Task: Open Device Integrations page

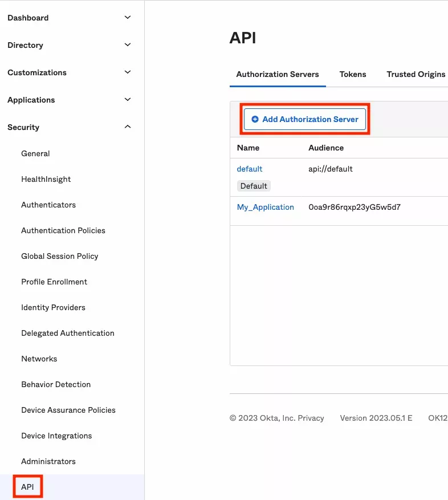Action: tap(56, 436)
